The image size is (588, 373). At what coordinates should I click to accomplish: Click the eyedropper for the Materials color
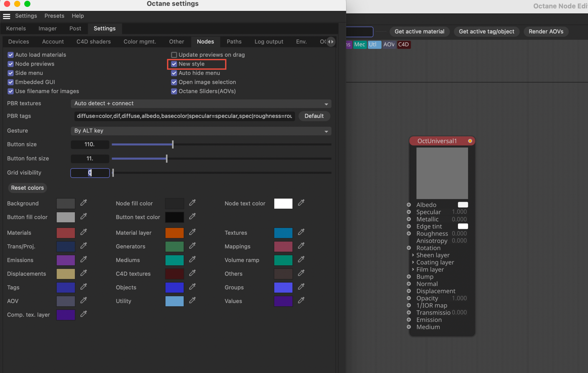point(84,232)
